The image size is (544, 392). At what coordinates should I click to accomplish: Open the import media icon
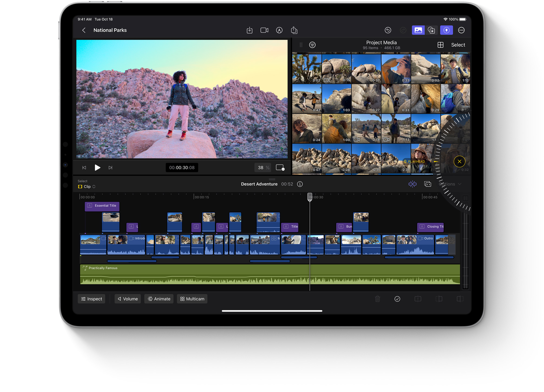click(250, 30)
